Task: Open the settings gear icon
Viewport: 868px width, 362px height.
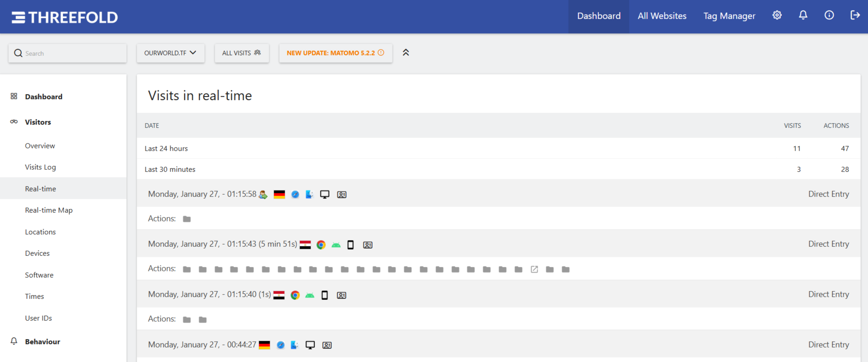Action: tap(777, 15)
